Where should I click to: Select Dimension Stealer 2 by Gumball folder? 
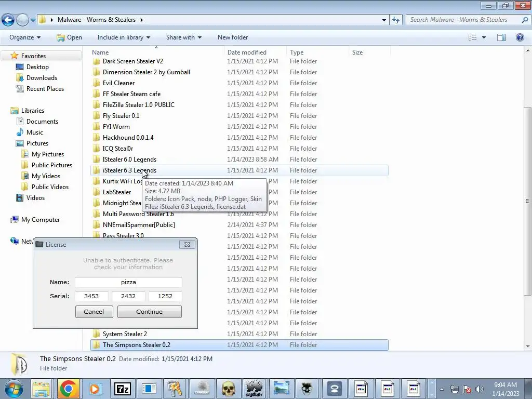pyautogui.click(x=146, y=72)
